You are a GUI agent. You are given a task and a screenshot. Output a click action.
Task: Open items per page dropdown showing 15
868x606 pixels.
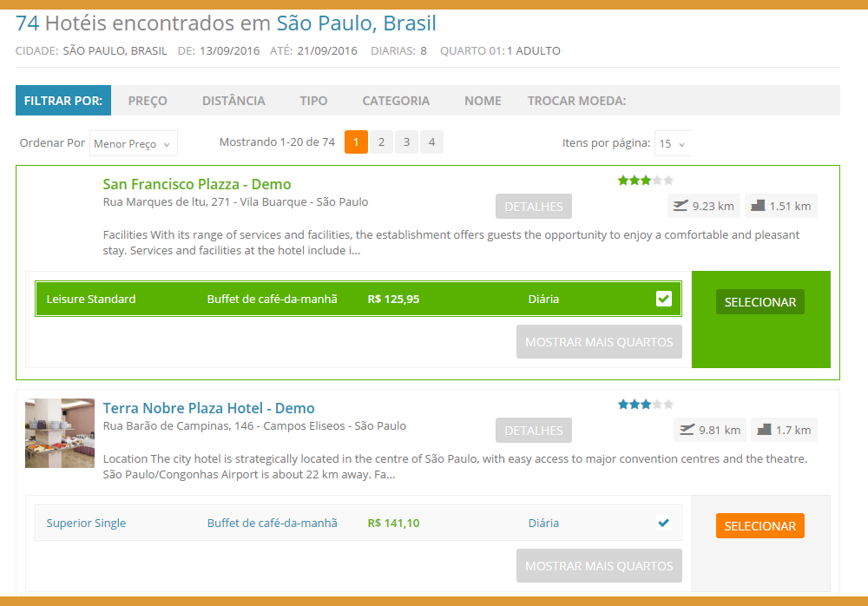click(672, 143)
